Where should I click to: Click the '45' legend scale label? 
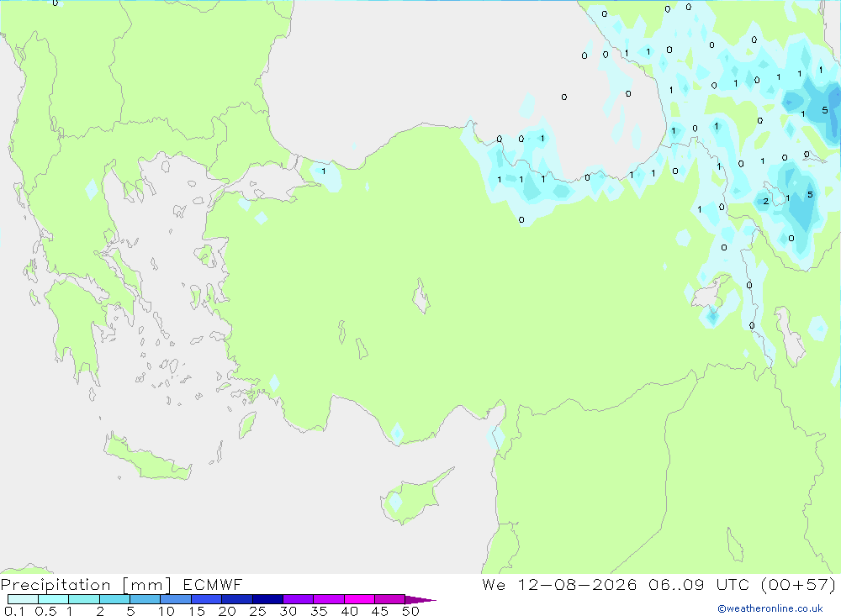point(380,611)
